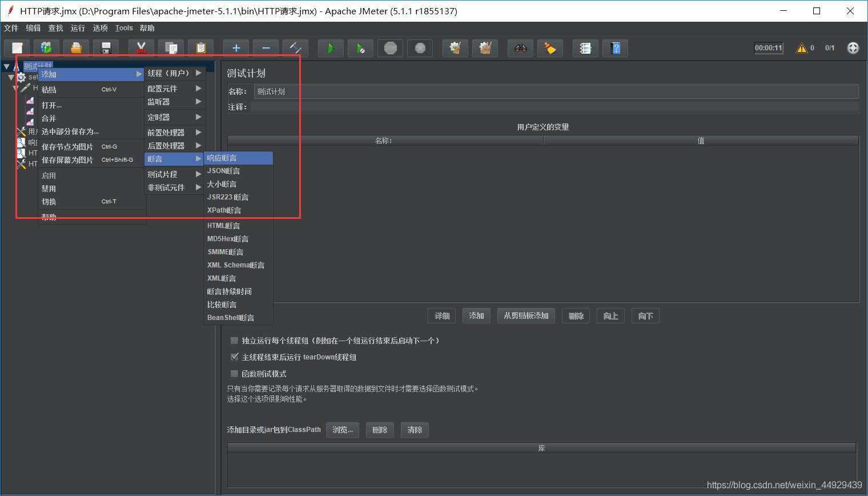Screen dimensions: 868x496
Task: Expand the 测试片段 submenu
Action: [174, 174]
